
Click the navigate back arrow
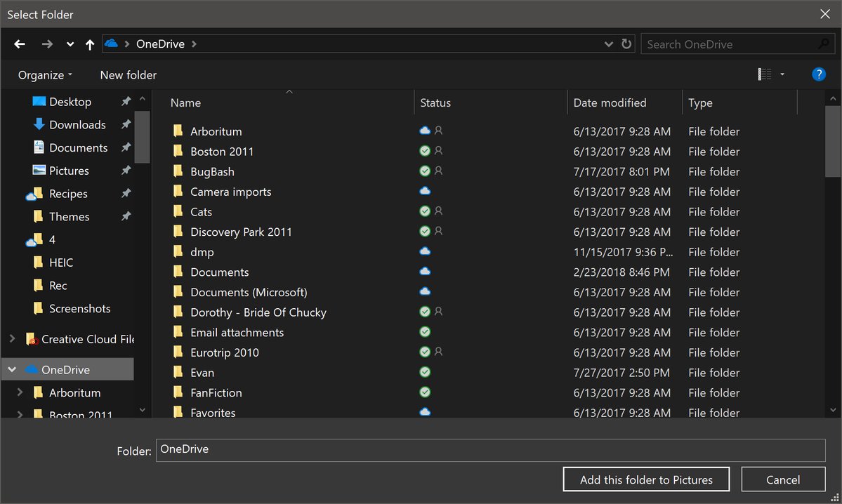pyautogui.click(x=19, y=44)
